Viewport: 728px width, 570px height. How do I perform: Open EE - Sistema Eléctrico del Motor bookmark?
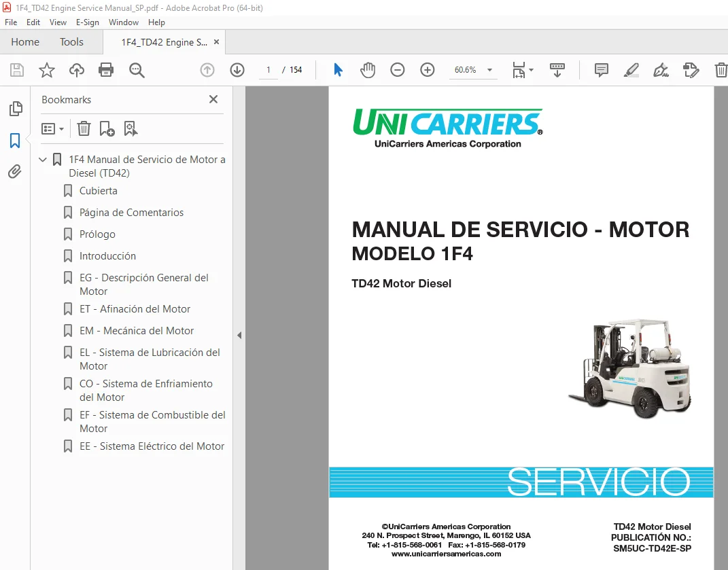click(152, 446)
